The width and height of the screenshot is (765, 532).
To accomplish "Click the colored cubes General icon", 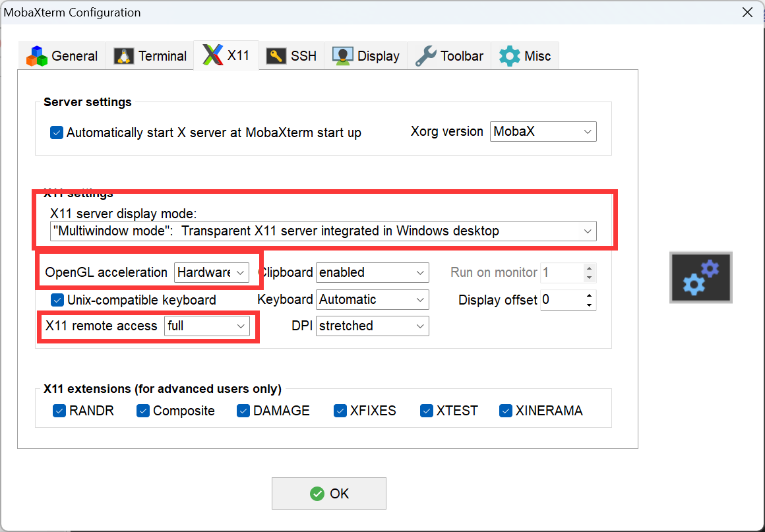I will (37, 56).
